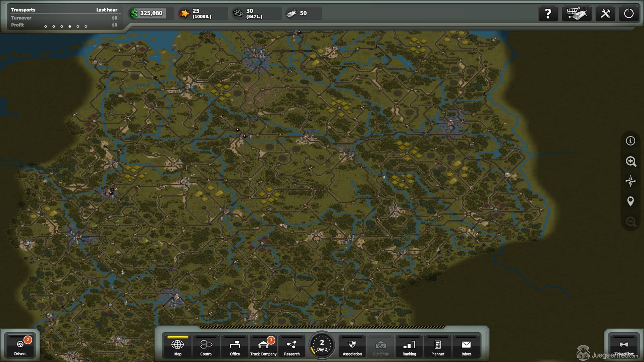Click the Day 2 clock dial
The image size is (644, 362).
coord(322,345)
